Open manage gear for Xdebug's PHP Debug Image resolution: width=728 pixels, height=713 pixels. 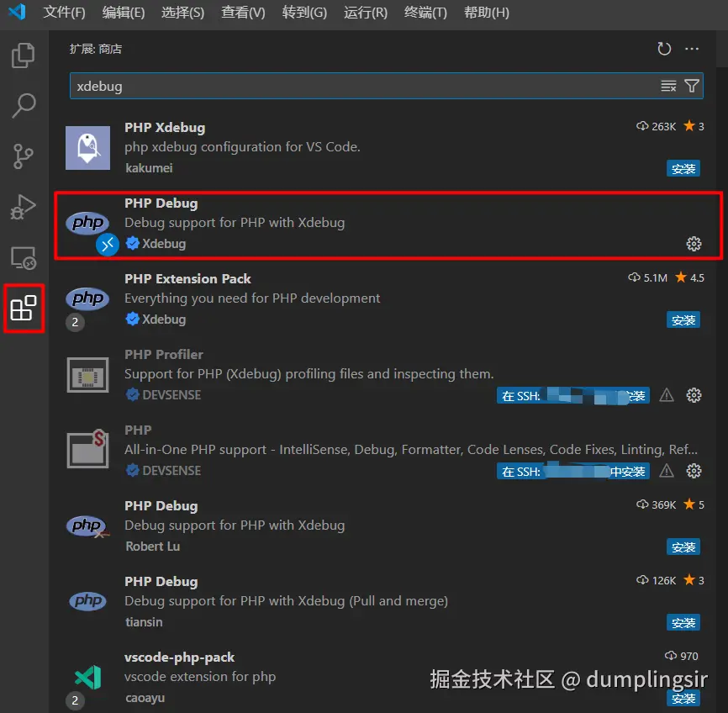[x=694, y=244]
